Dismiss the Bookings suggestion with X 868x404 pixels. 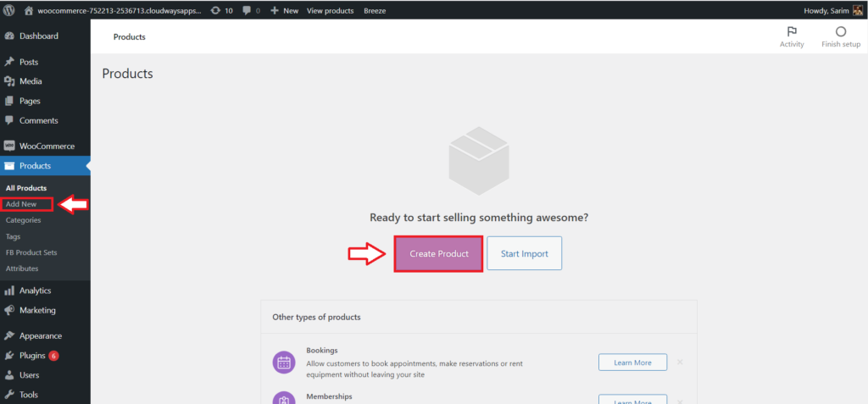(x=680, y=362)
